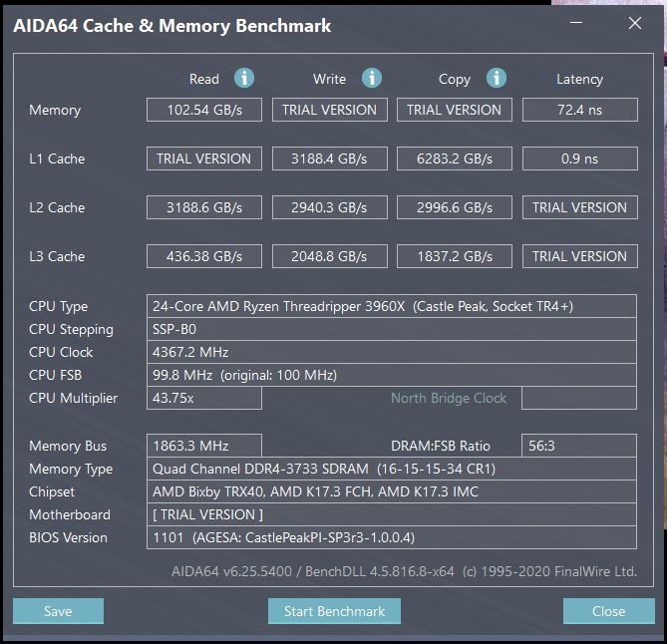Click the CPU FSB label

pos(55,376)
